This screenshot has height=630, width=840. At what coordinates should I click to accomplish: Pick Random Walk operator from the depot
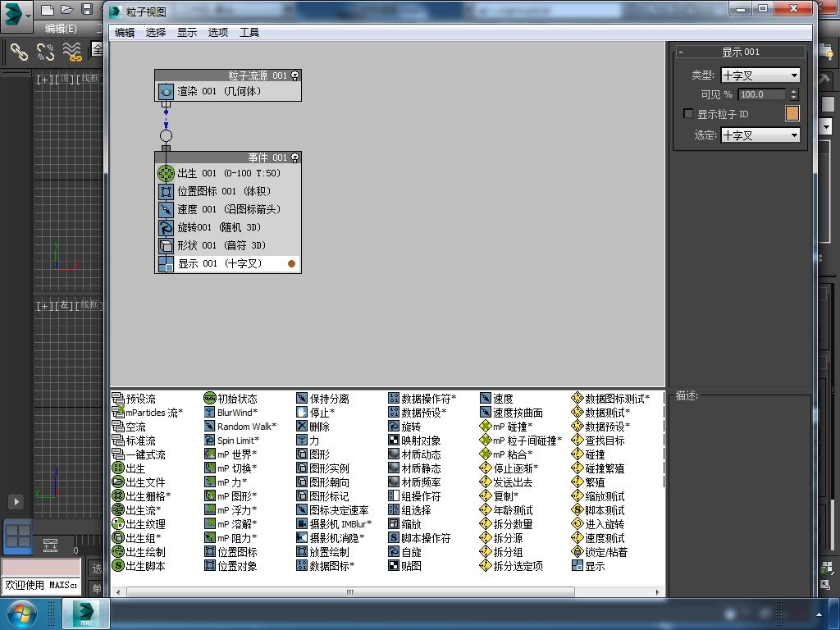point(240,427)
